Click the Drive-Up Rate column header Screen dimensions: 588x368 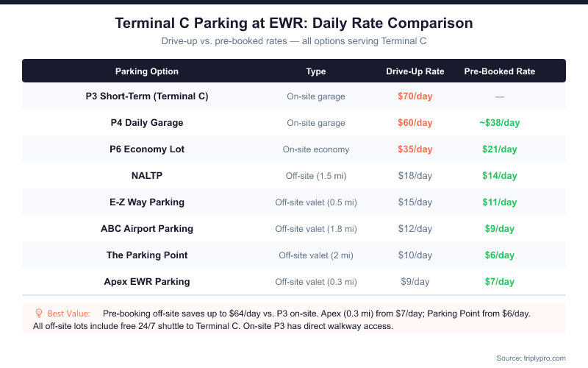pyautogui.click(x=415, y=71)
